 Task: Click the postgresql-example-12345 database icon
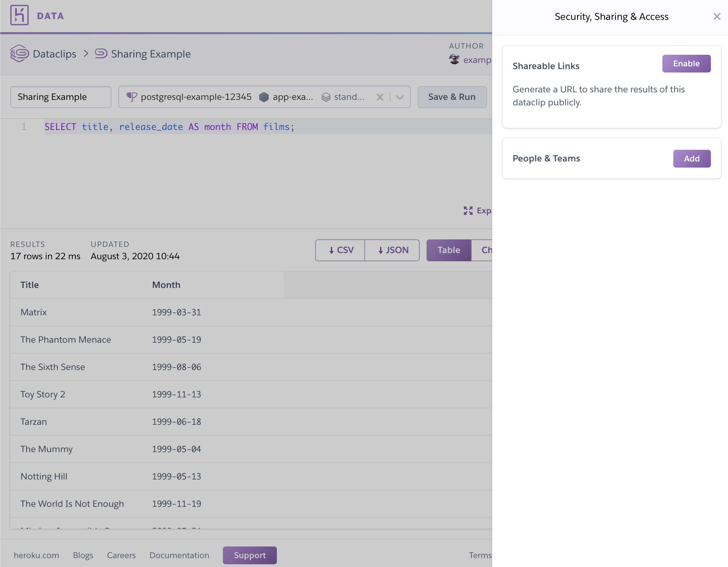pyautogui.click(x=131, y=96)
